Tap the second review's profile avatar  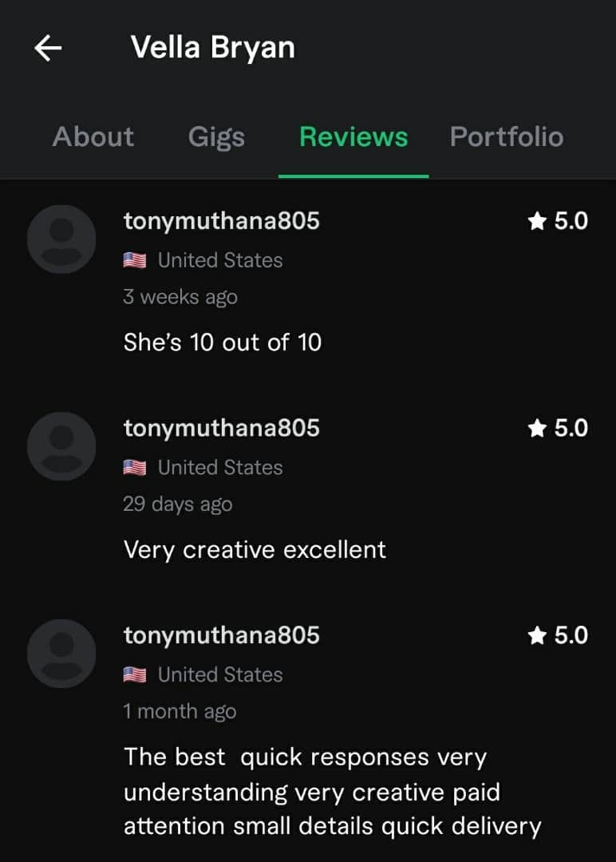tap(61, 446)
